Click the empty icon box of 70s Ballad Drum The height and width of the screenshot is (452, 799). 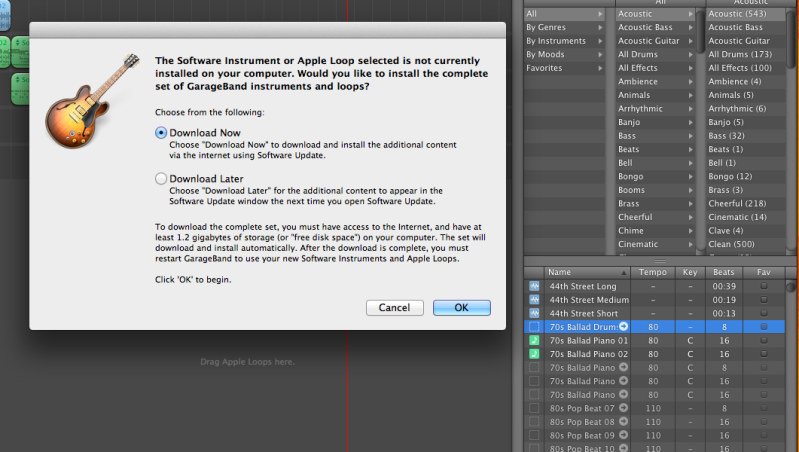534,327
